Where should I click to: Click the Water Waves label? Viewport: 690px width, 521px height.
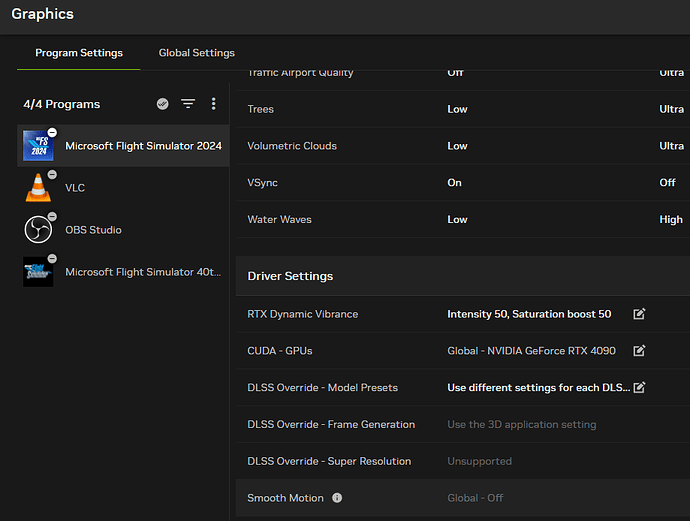pos(279,220)
